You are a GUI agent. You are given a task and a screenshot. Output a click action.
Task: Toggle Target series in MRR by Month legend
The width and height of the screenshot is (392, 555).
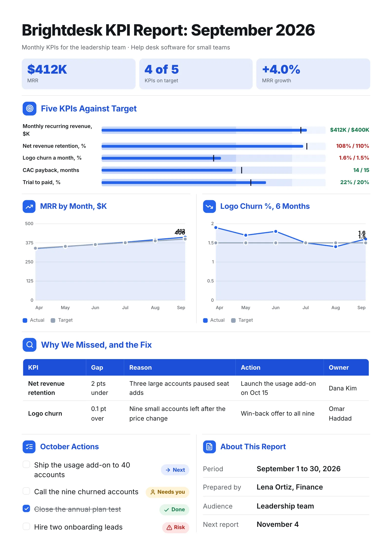tap(62, 320)
